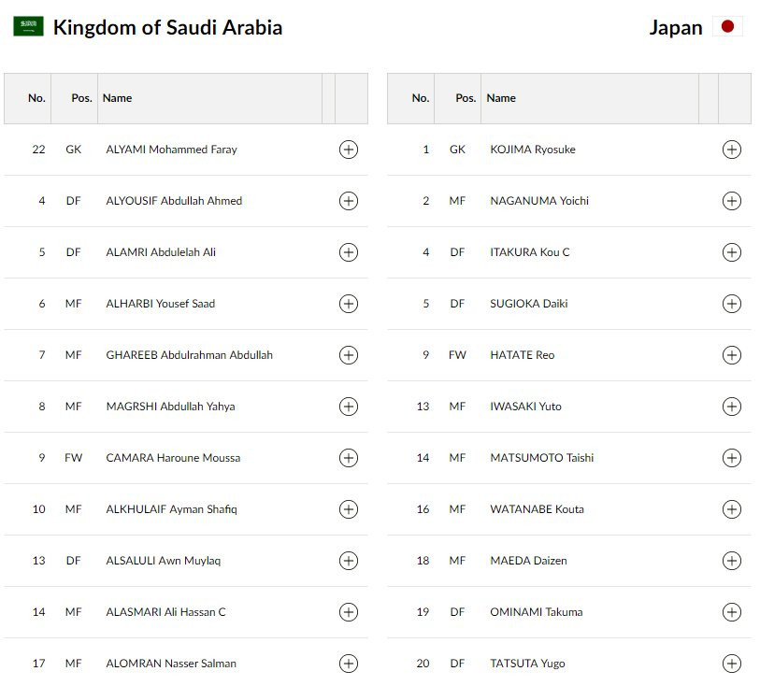Expand ALYAMI Mohammed Faray's player details
The image size is (760, 700).
pos(348,150)
